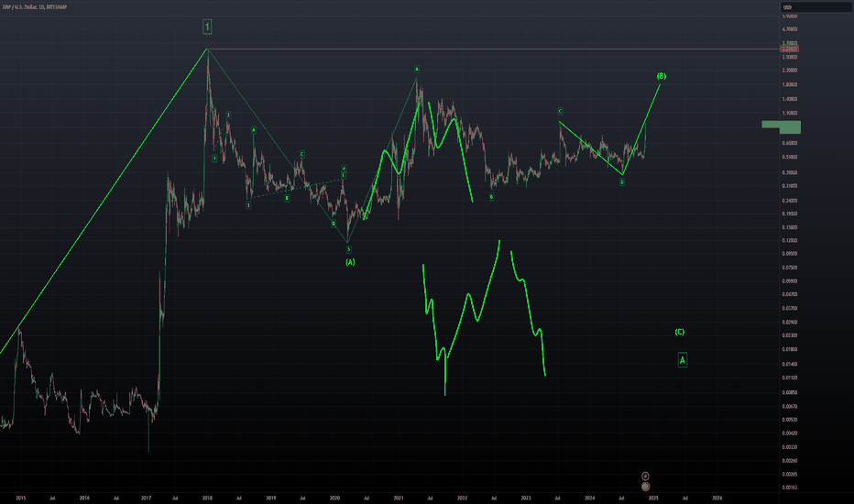Select the (C) wave label
Viewport: 854px width, 504px height.
pos(680,332)
